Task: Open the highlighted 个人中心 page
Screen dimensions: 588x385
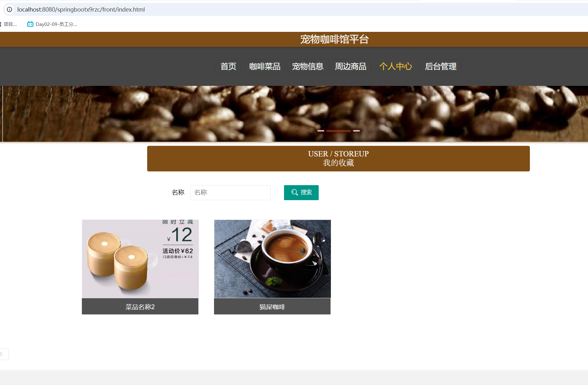Action: [396, 66]
